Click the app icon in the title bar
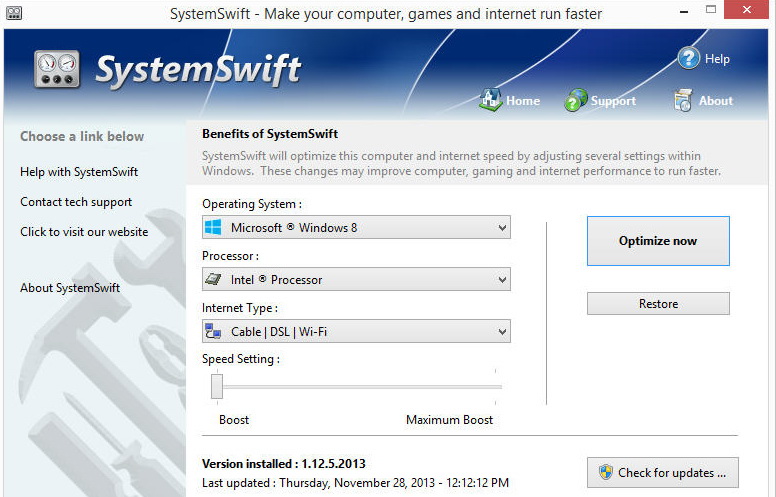This screenshot has width=776, height=497. pos(13,13)
